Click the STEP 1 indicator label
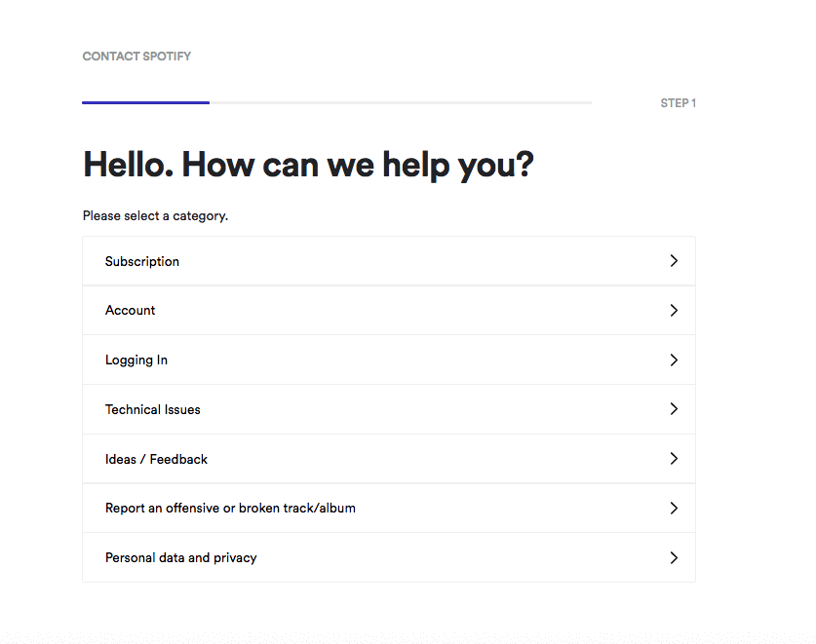The image size is (816, 644). click(678, 102)
